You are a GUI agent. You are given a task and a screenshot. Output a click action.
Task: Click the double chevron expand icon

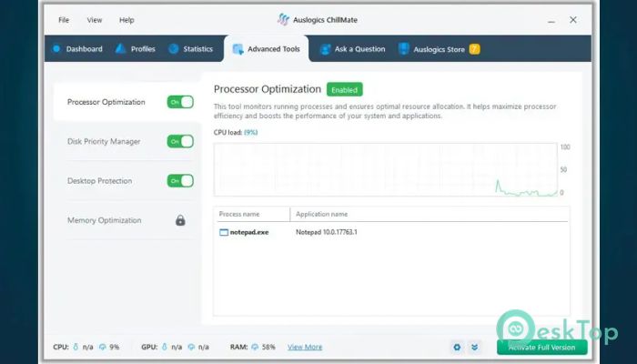coord(474,347)
